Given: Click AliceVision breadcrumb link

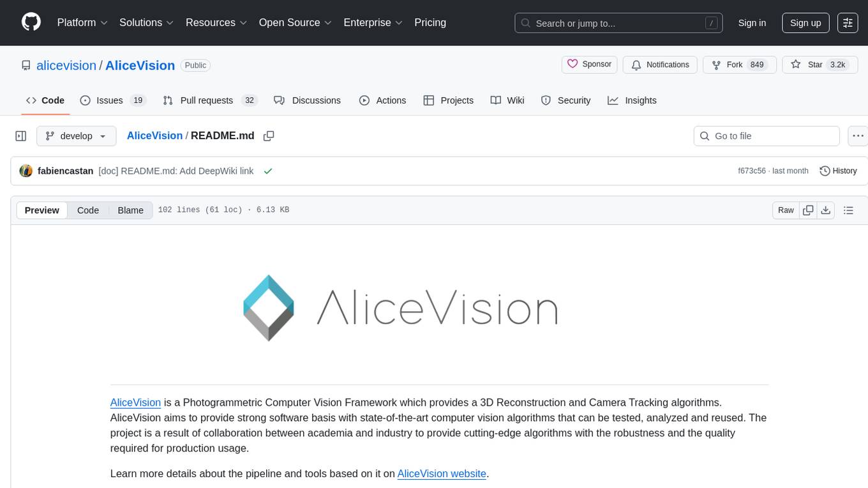Looking at the screenshot, I should tap(154, 135).
